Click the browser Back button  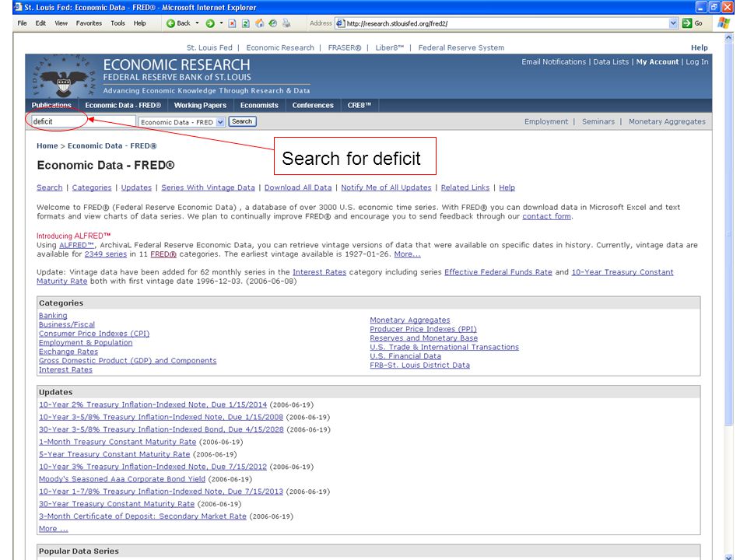pyautogui.click(x=178, y=23)
